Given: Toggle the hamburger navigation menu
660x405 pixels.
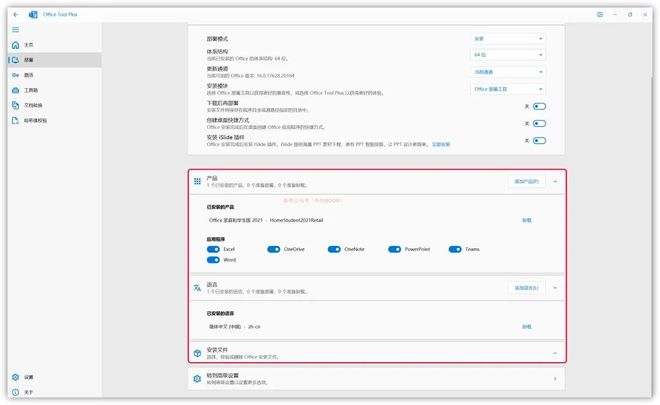Looking at the screenshot, I should [x=15, y=30].
